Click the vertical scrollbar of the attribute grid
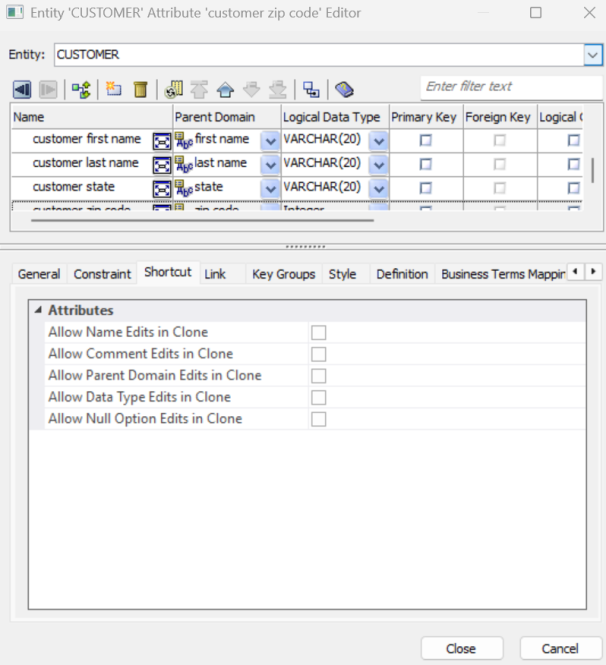This screenshot has width=606, height=665. pos(592,170)
